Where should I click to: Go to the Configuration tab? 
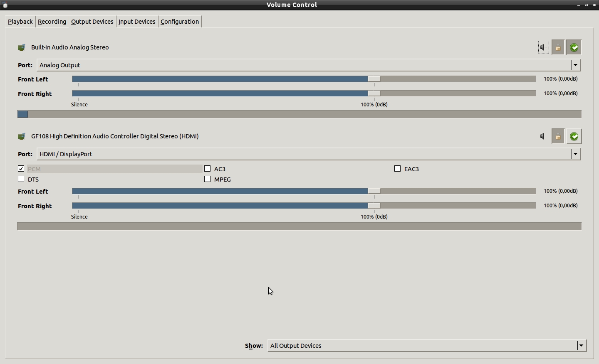[x=180, y=22]
